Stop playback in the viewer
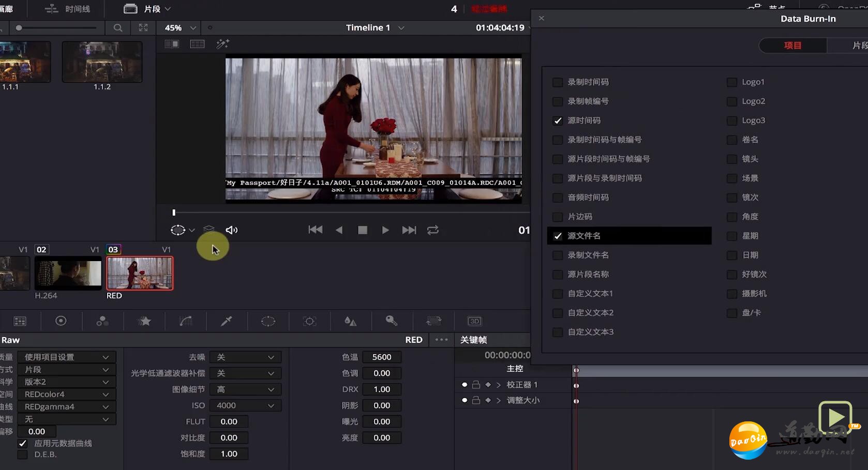The image size is (868, 470). (363, 230)
